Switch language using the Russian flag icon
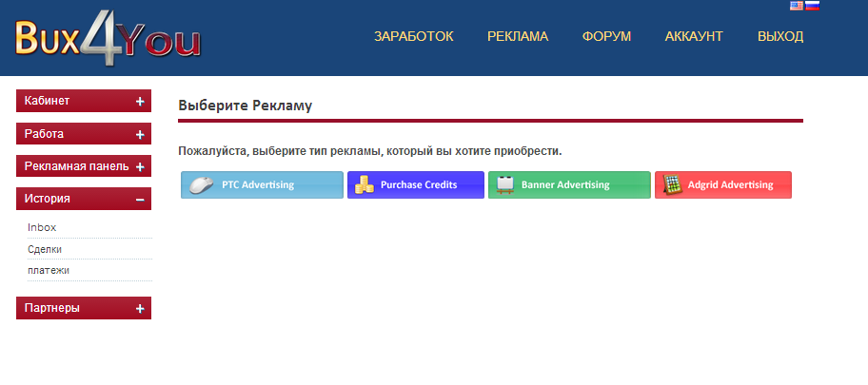The image size is (868, 385). (x=812, y=6)
